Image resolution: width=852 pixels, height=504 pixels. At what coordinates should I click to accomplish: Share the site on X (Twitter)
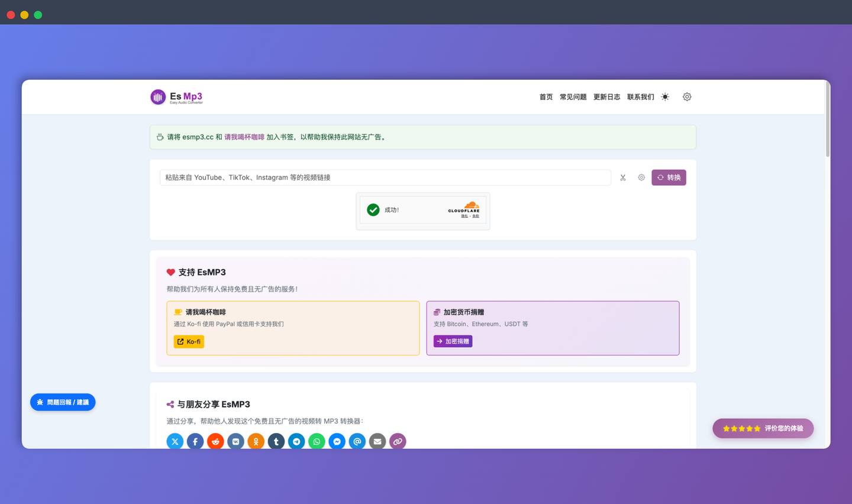[175, 441]
